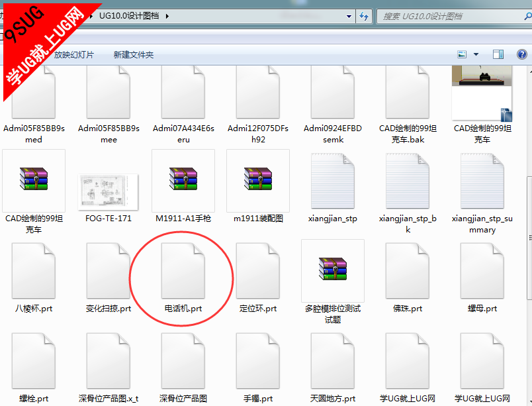Select the 变化扫掠.prt file
Screen dimensions: 532x406
coord(109,271)
